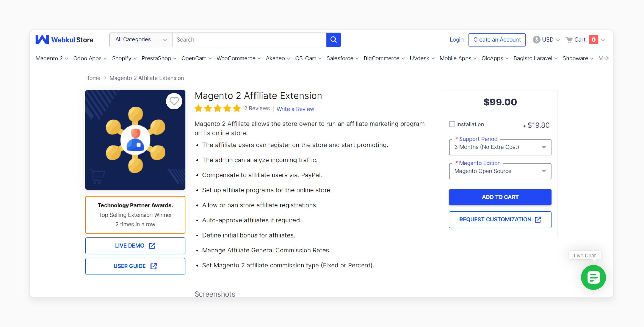Expand the Odoo Apps menu
This screenshot has height=327, width=644.
tap(90, 58)
